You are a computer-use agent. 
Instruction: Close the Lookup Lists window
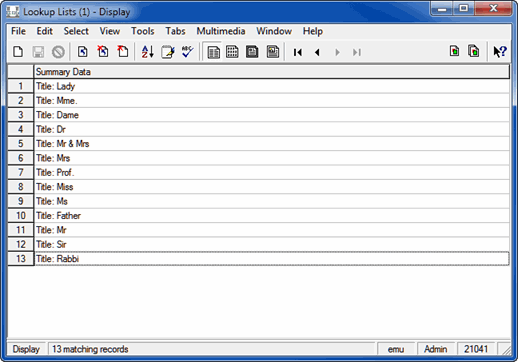(493, 9)
